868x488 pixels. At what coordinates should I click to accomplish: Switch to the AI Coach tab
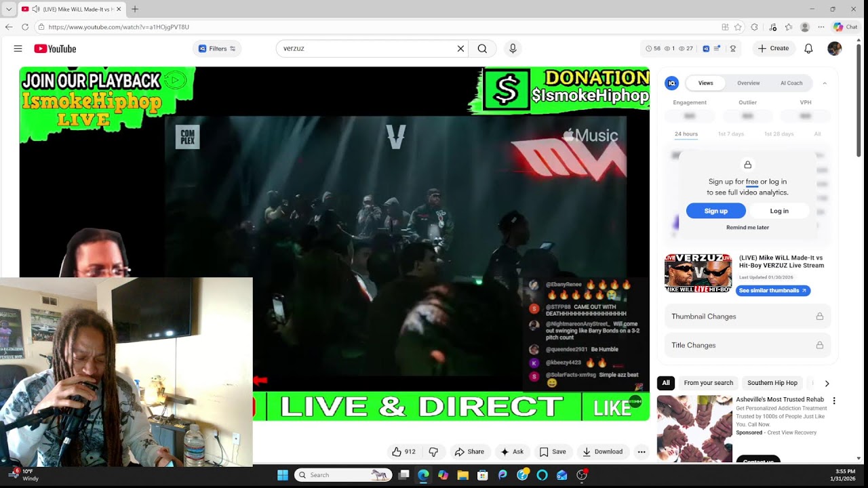(x=791, y=83)
